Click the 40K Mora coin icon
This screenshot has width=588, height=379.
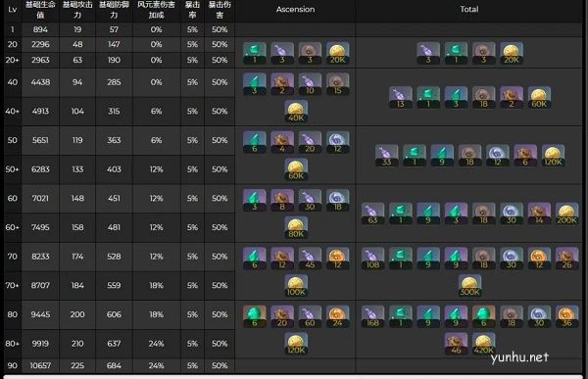pyautogui.click(x=296, y=112)
